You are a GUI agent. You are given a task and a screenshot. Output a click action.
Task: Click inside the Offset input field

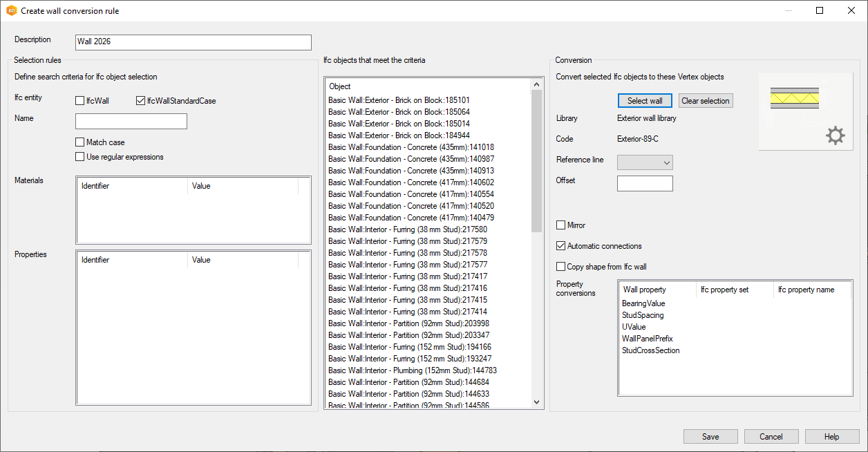coord(645,183)
